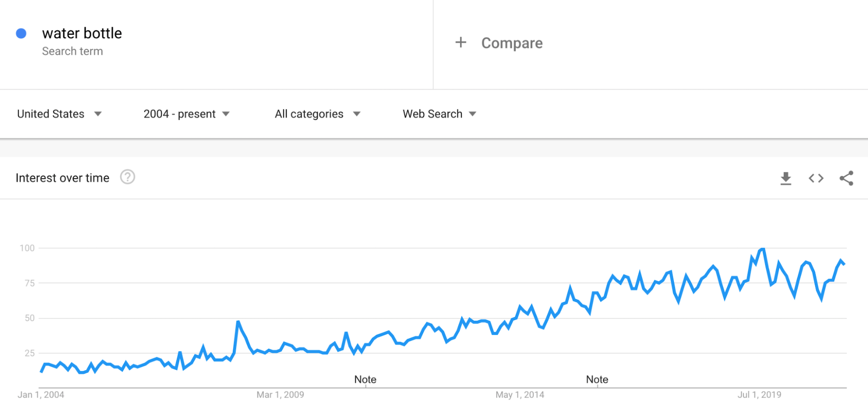Edit the water bottle search term
The width and height of the screenshot is (868, 414).
coord(82,33)
